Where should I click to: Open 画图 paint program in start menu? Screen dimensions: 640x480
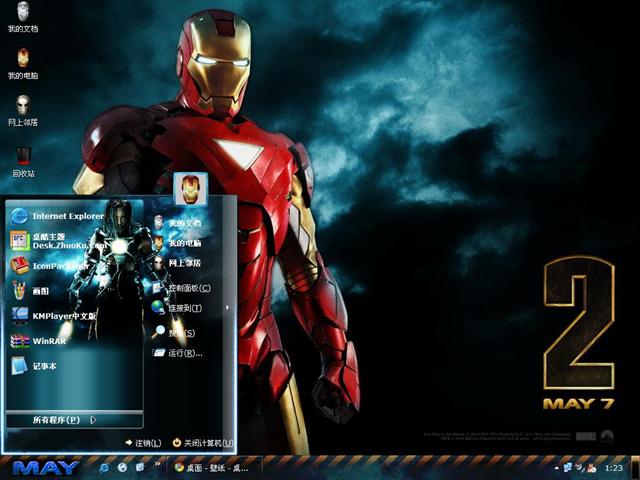[x=29, y=291]
